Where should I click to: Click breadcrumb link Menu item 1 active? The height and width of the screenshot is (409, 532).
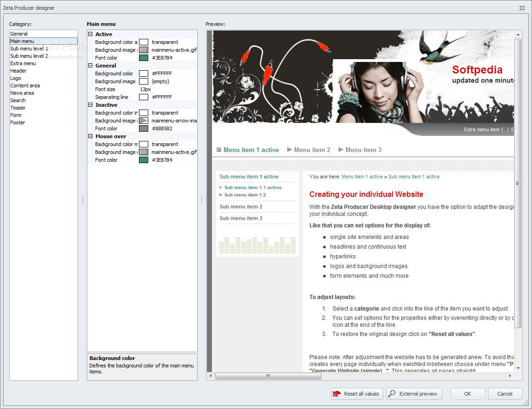(362, 177)
